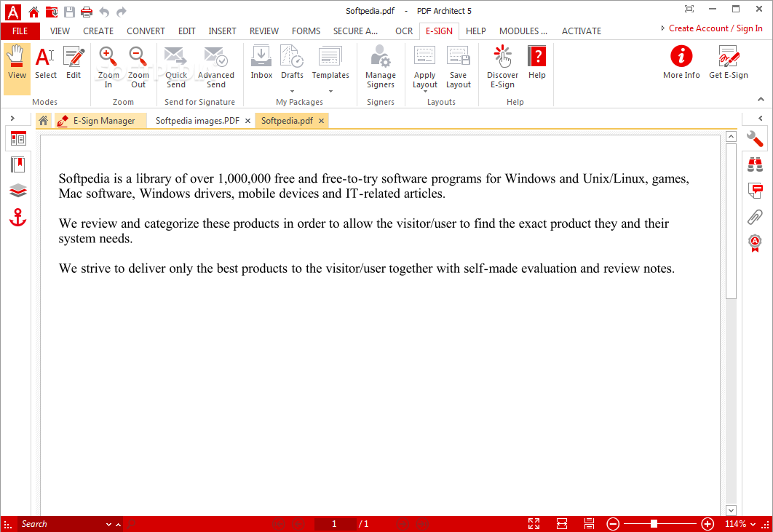Open the E-Sign Manager tab
The image size is (773, 532).
click(101, 121)
